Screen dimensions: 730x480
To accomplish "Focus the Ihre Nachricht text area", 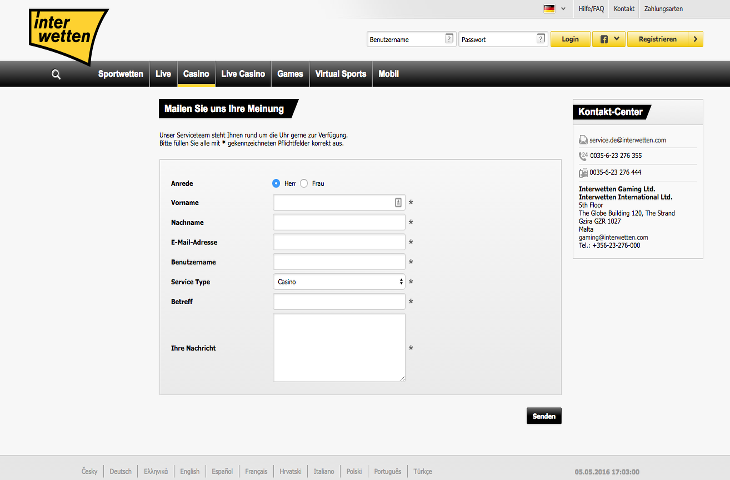I will click(339, 347).
